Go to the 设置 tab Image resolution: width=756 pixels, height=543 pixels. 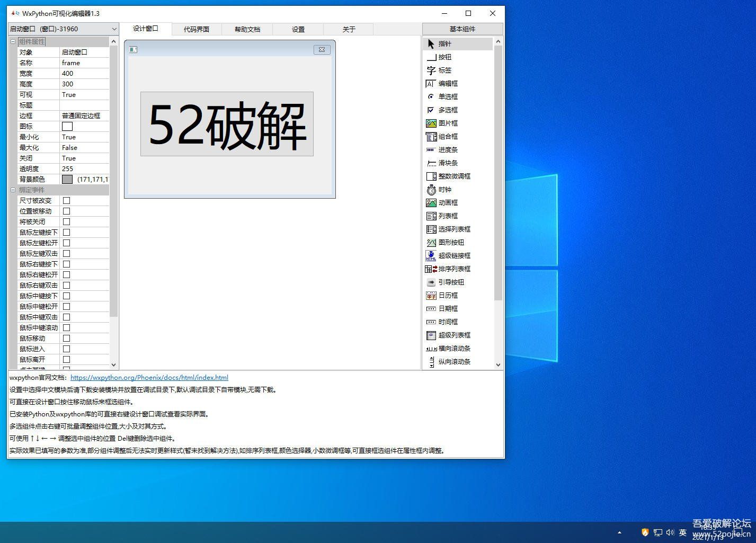coord(298,30)
